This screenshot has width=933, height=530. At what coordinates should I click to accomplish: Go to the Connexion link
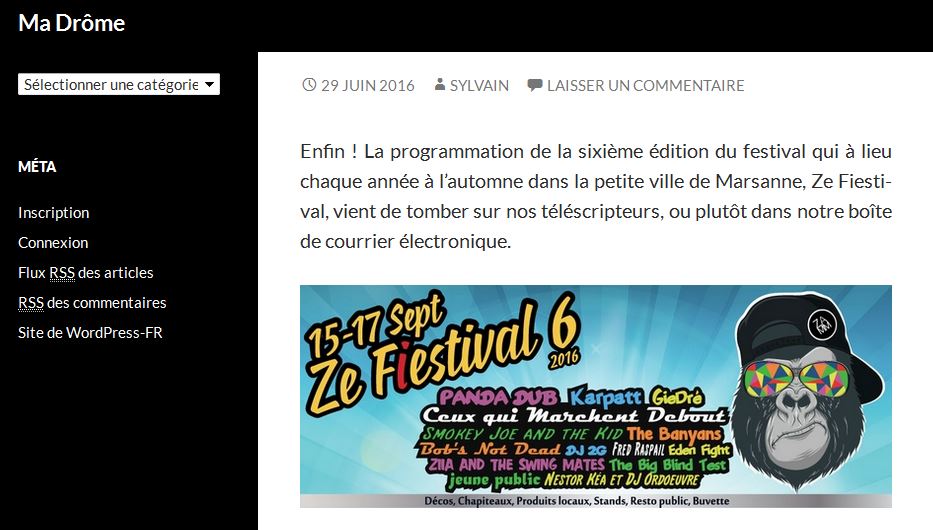(53, 243)
